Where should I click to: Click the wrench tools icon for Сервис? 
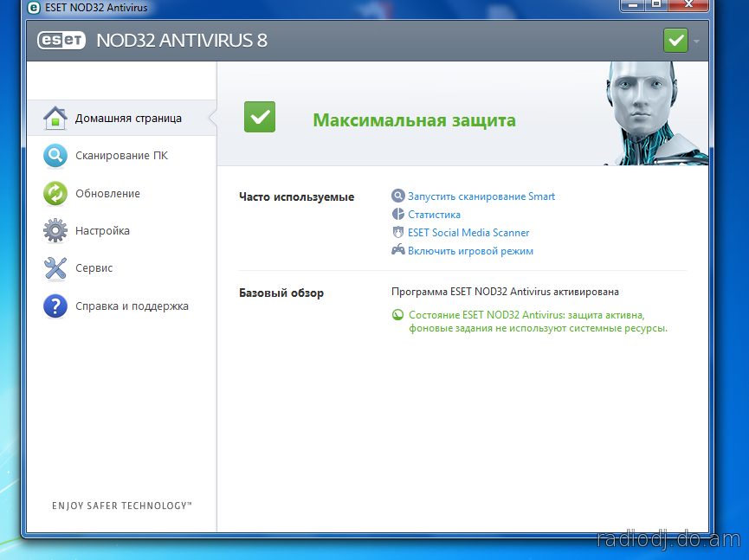click(55, 268)
